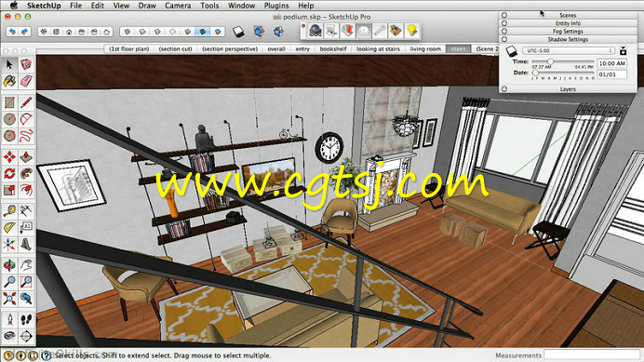Click the Zoom Extents tool
The width and height of the screenshot is (644, 362).
tap(9, 299)
